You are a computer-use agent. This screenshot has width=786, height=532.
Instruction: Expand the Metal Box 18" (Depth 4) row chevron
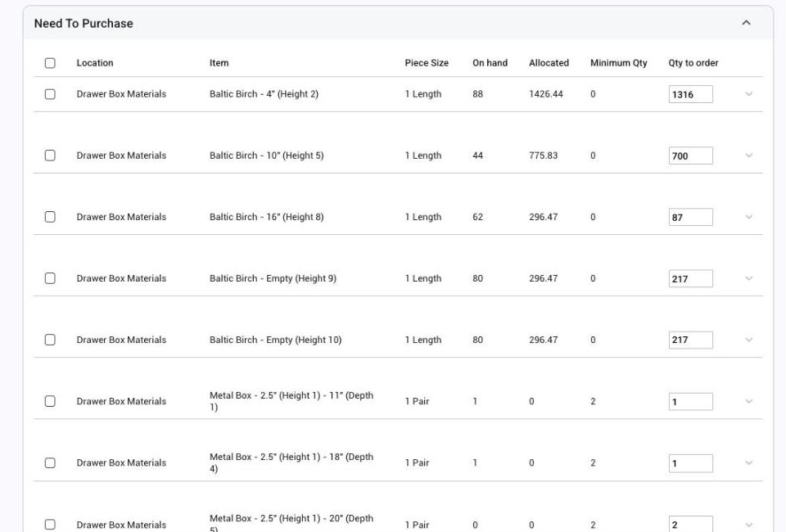coord(749,463)
